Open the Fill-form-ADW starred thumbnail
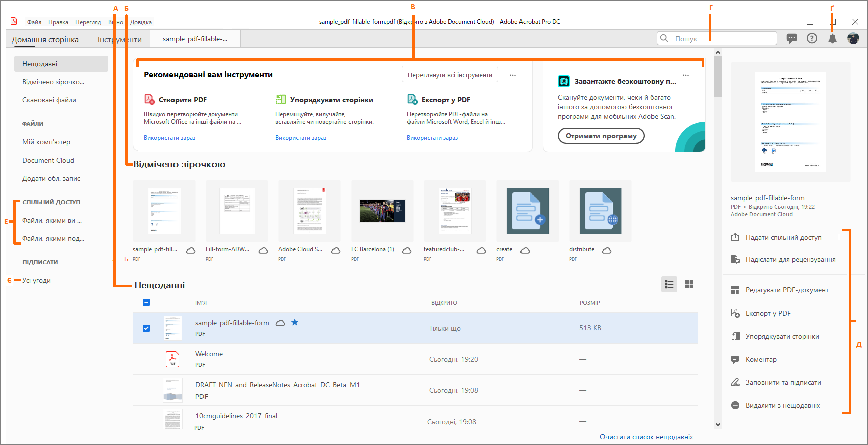 click(237, 211)
